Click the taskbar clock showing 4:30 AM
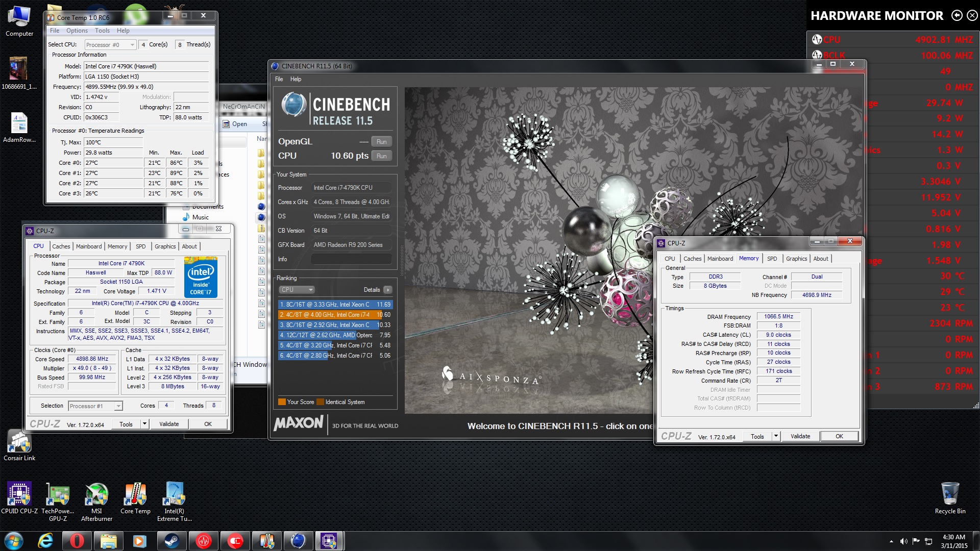The height and width of the screenshot is (551, 980). pos(954,541)
